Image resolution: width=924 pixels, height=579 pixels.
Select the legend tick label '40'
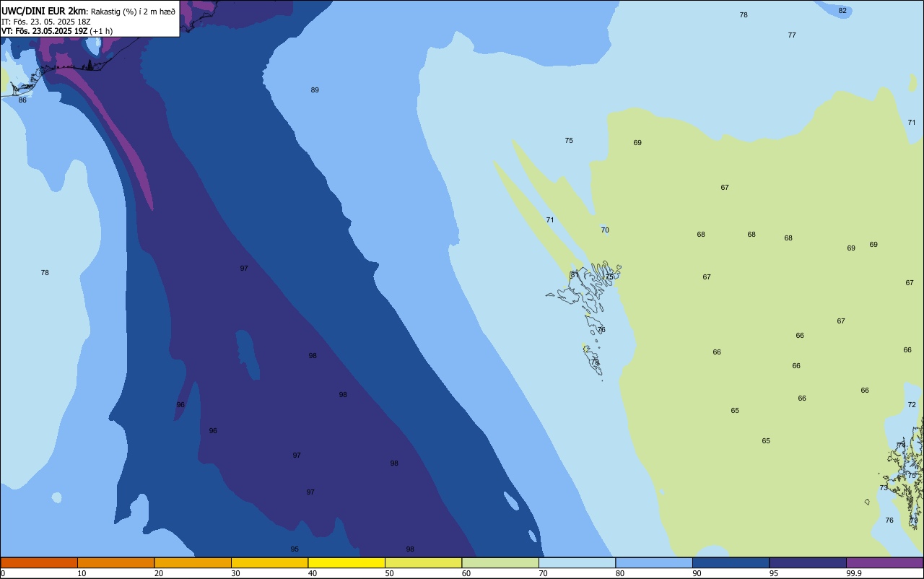pos(313,573)
